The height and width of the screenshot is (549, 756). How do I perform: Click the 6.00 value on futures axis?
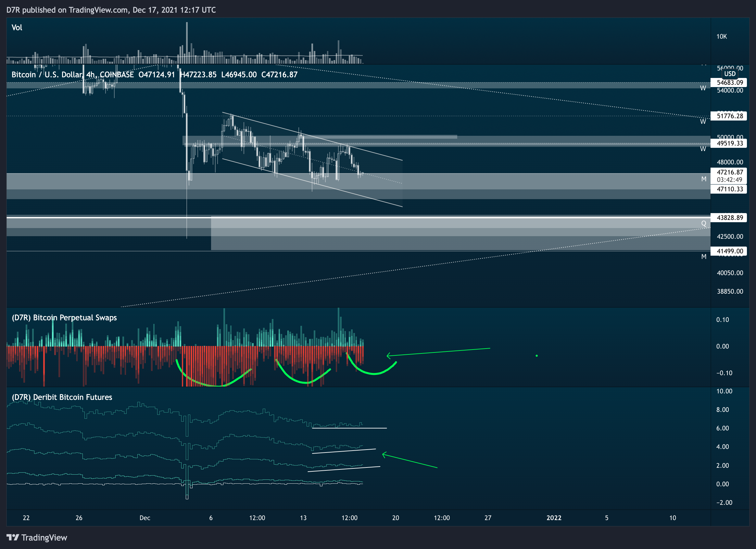723,428
